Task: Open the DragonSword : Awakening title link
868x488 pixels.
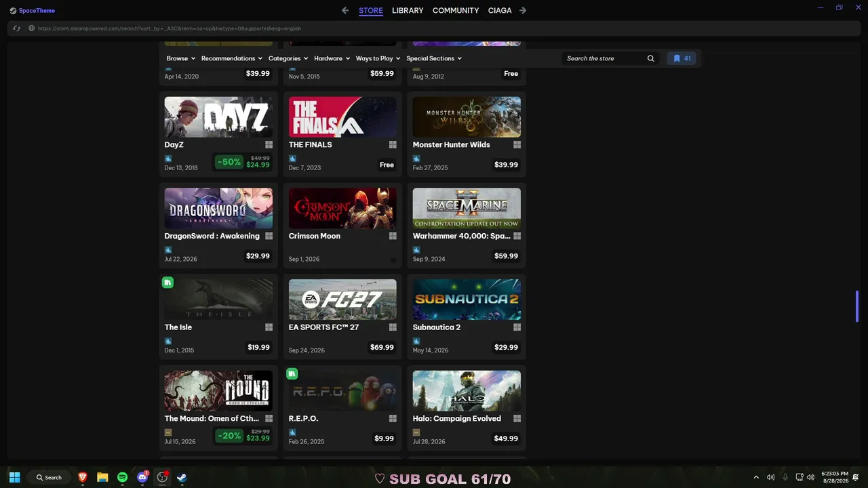Action: (212, 236)
